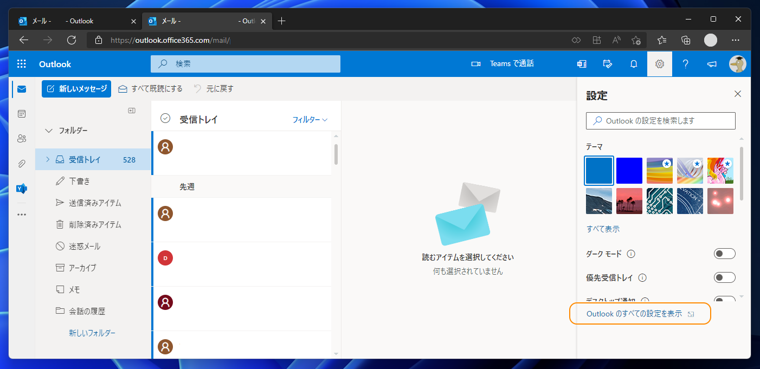Open View all Outlook settings link

(x=640, y=314)
